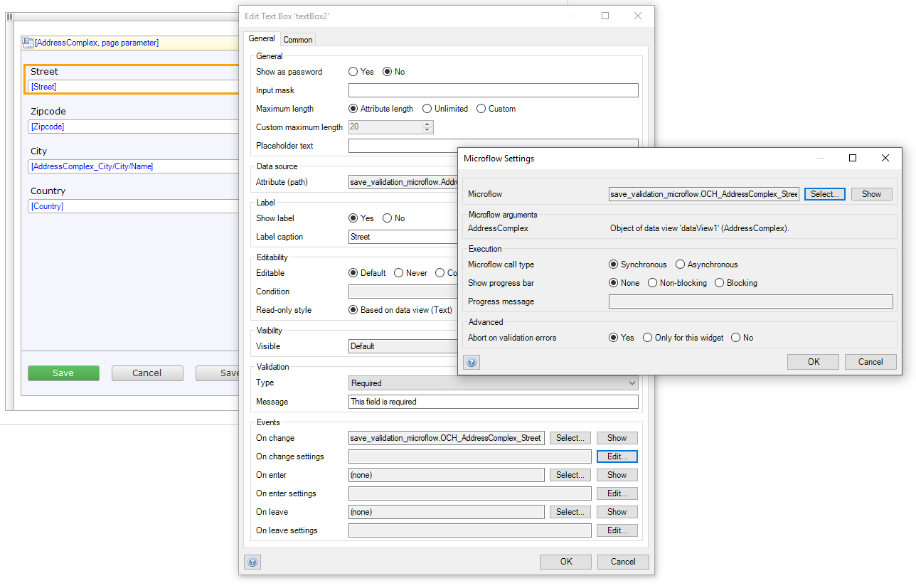The image size is (916, 588).
Task: Select Asynchronous microflow call type
Action: tap(680, 264)
